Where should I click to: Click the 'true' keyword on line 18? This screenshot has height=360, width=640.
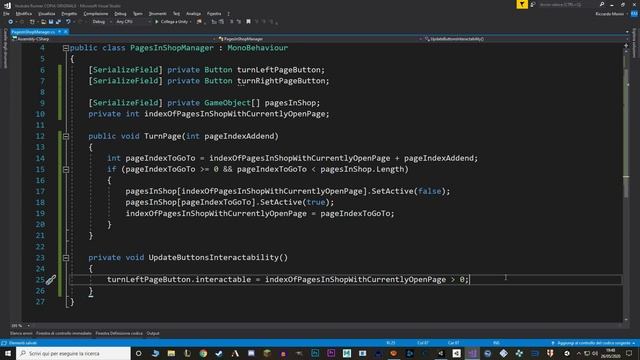pos(316,202)
